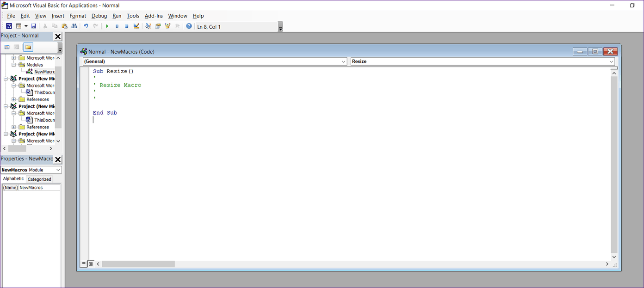Viewport: 644px width, 288px height.
Task: Click the Break (pause) toolbar icon
Action: point(117,26)
